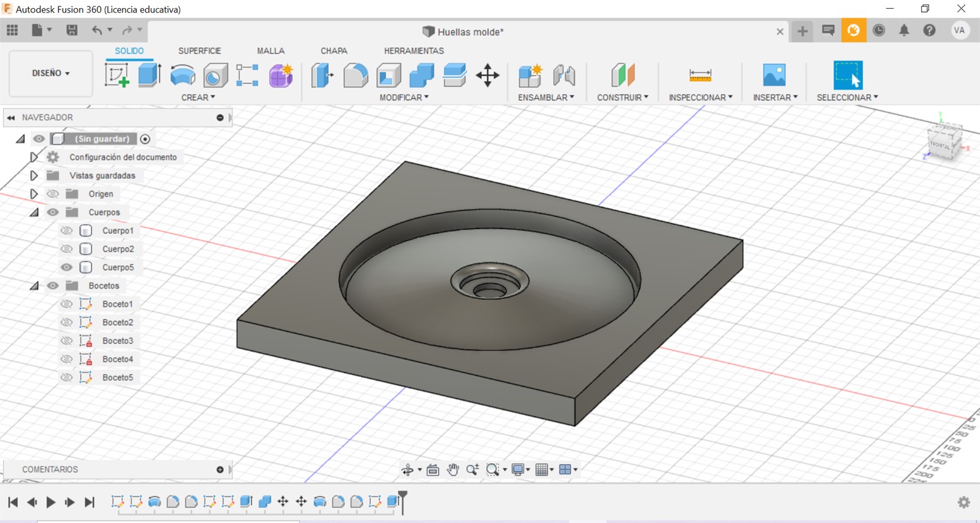Select the Combine tool in the Modificar toolbar group

[x=421, y=75]
